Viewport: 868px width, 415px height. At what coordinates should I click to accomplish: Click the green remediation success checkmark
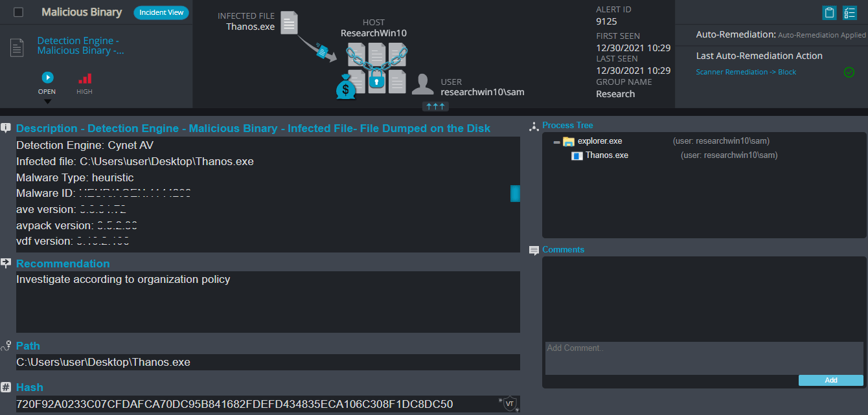[x=849, y=73]
